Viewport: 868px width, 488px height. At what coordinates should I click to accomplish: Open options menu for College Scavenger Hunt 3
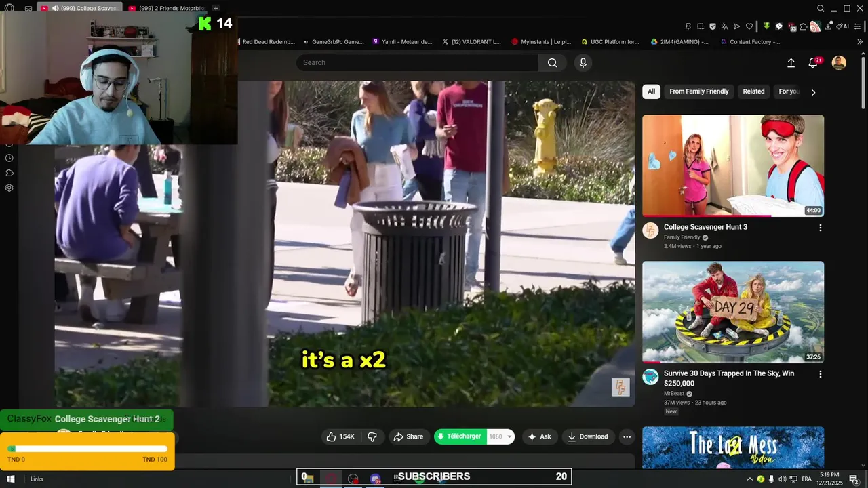coord(820,228)
